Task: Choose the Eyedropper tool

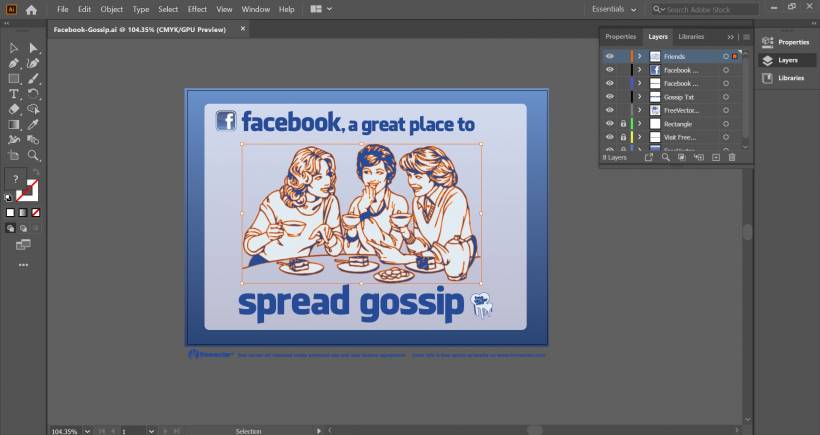Action: pyautogui.click(x=33, y=125)
